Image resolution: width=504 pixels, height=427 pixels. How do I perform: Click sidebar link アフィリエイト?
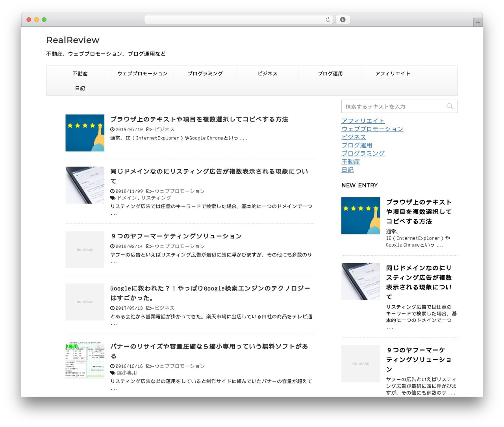pyautogui.click(x=363, y=121)
